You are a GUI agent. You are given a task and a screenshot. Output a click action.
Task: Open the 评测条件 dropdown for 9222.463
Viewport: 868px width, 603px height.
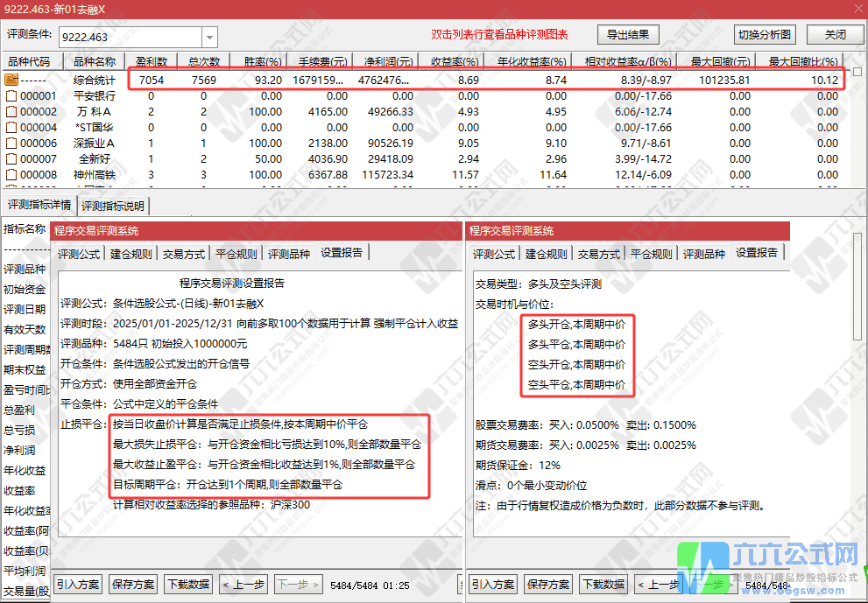pos(208,38)
